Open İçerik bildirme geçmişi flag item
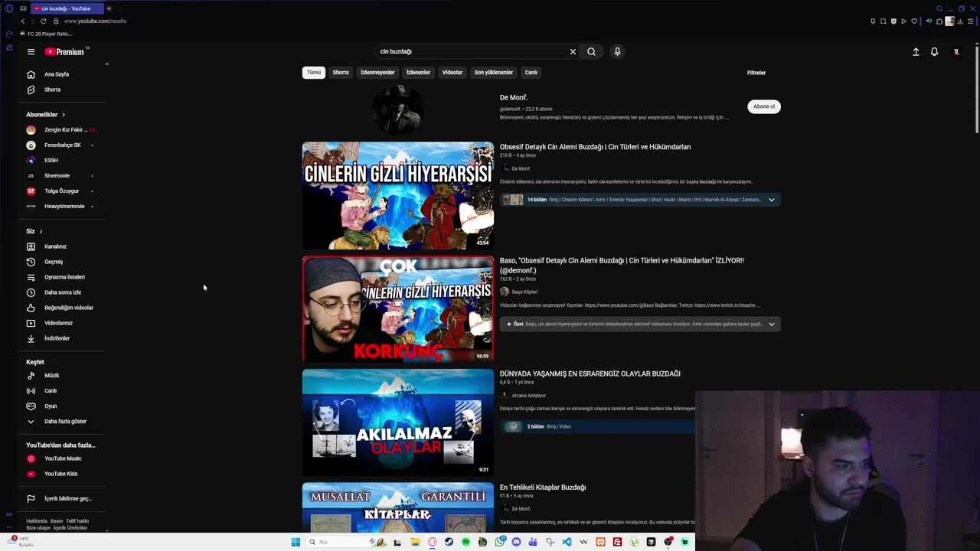 pos(62,499)
